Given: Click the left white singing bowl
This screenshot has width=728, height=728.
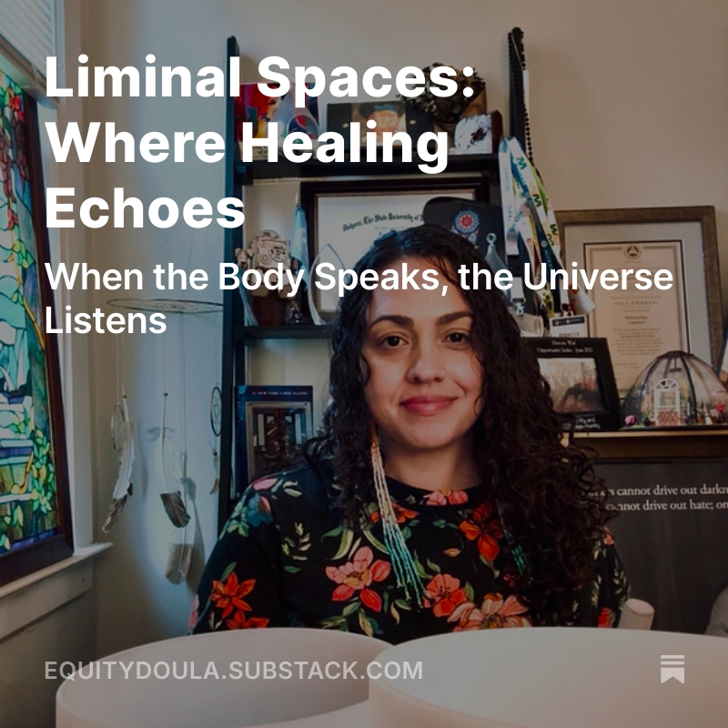Looking at the screenshot, I should [x=223, y=680].
